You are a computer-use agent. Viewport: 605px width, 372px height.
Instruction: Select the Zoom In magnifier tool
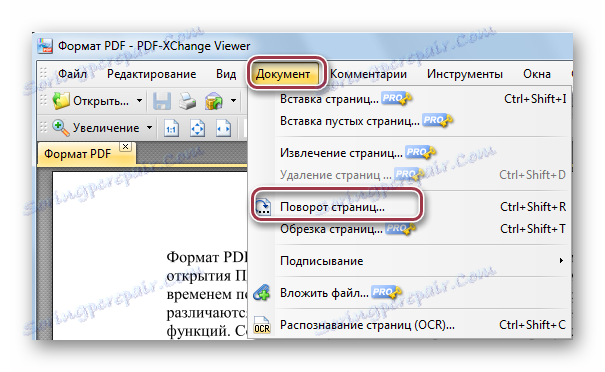(61, 128)
